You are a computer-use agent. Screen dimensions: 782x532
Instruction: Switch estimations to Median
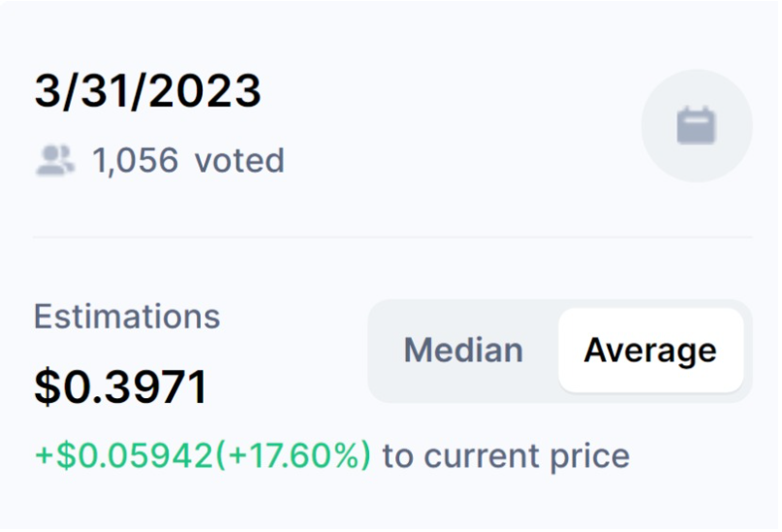point(462,350)
